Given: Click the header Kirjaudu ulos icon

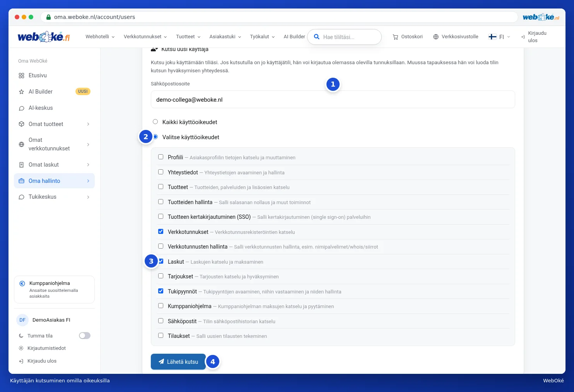Looking at the screenshot, I should (523, 37).
